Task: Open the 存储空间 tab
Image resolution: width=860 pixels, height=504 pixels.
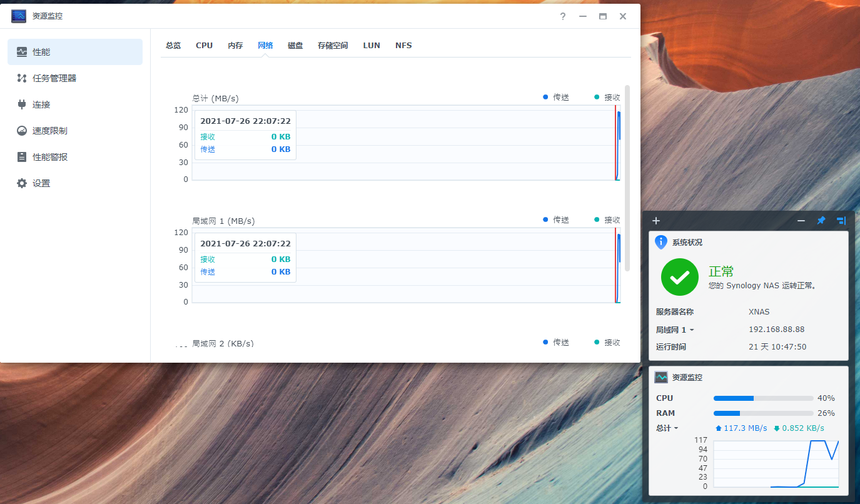Action: [332, 46]
